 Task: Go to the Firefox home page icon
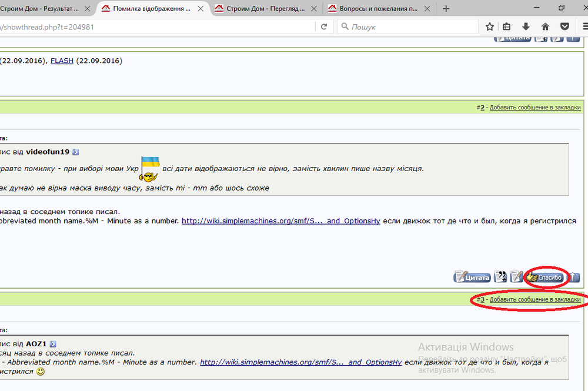545,26
